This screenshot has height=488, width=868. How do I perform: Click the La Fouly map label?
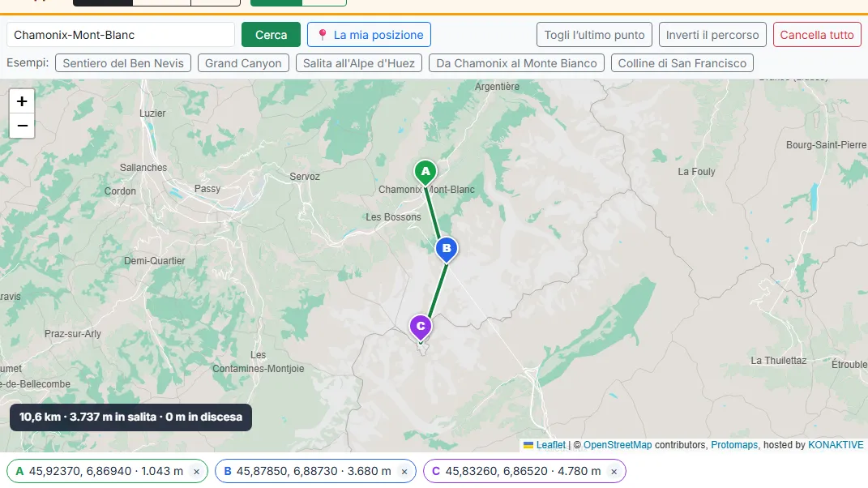[696, 172]
